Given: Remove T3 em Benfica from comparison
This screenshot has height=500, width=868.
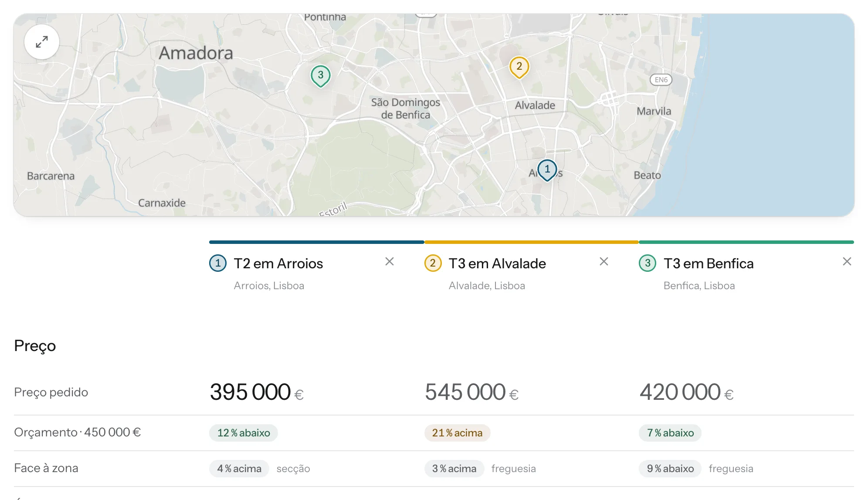Looking at the screenshot, I should [x=847, y=261].
